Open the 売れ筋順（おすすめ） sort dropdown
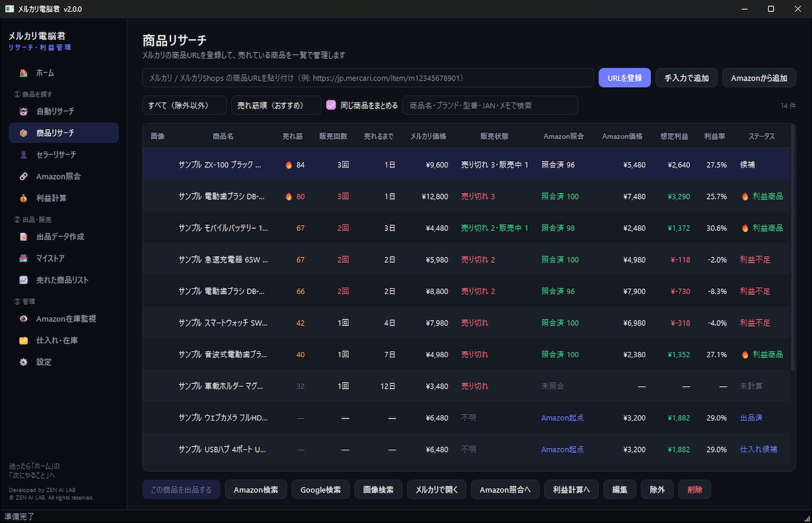The height and width of the screenshot is (523, 812). tap(276, 105)
